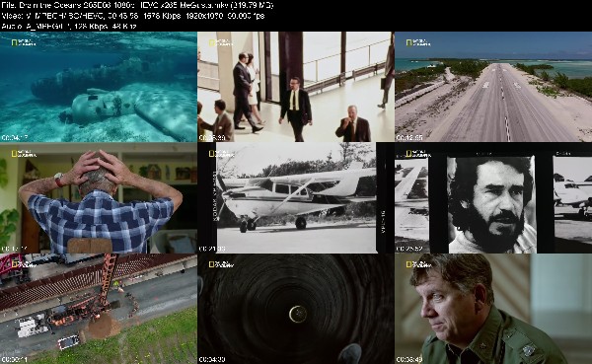Click the Audio info line with '128 Kbps'
592x364 pixels.
(x=69, y=27)
